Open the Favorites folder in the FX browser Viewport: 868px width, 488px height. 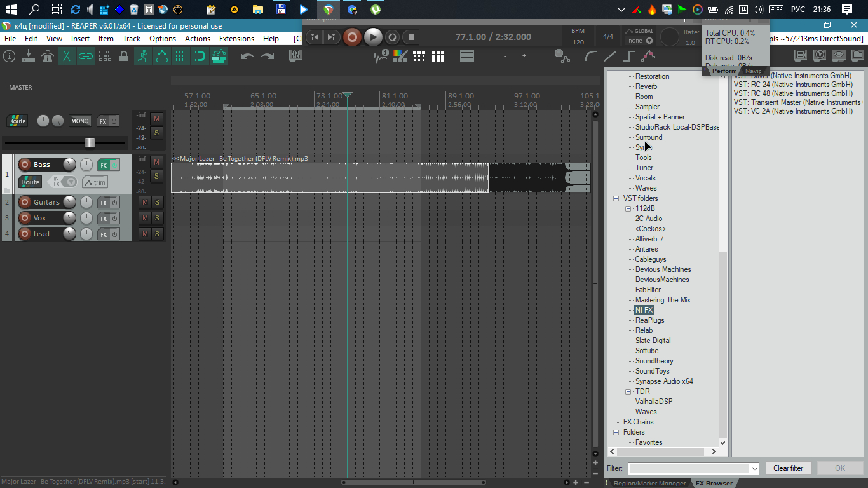649,442
